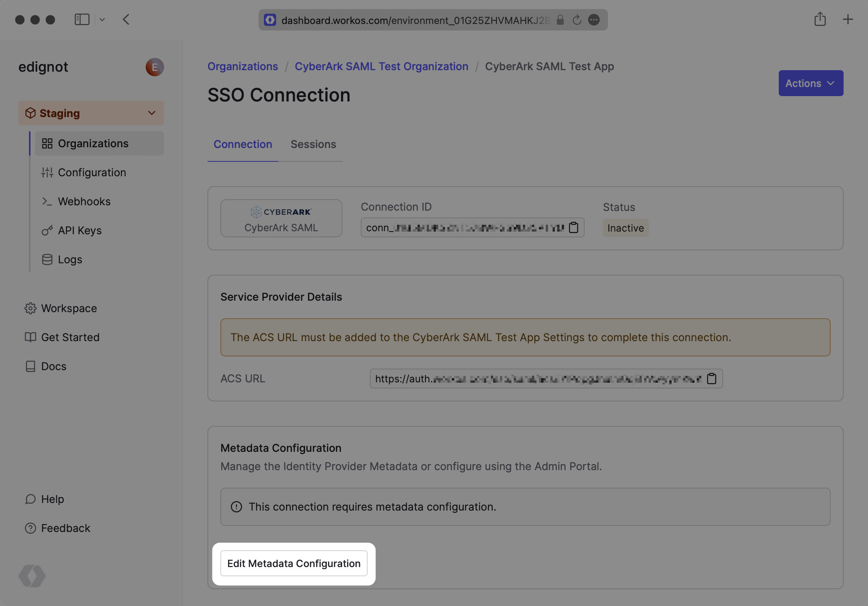Open CyberArk SAML Test Organization breadcrumb link
The width and height of the screenshot is (868, 606).
(381, 67)
